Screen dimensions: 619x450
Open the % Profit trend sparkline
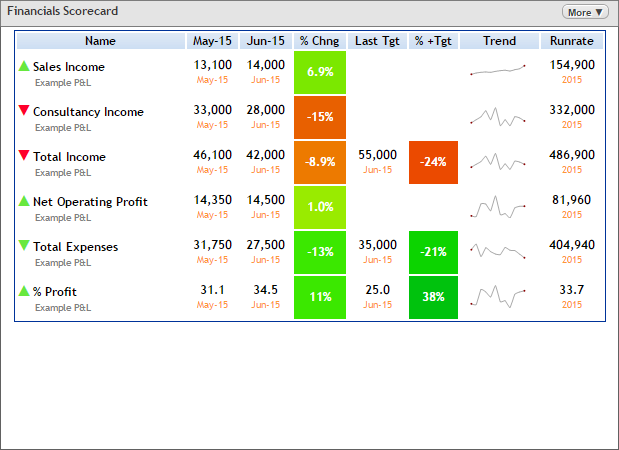(498, 297)
